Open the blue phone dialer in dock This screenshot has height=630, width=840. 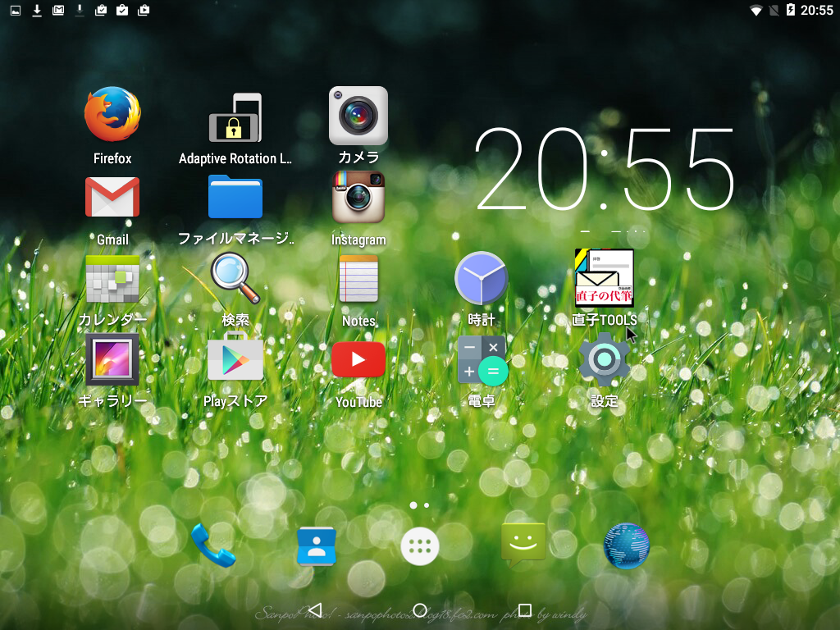212,546
